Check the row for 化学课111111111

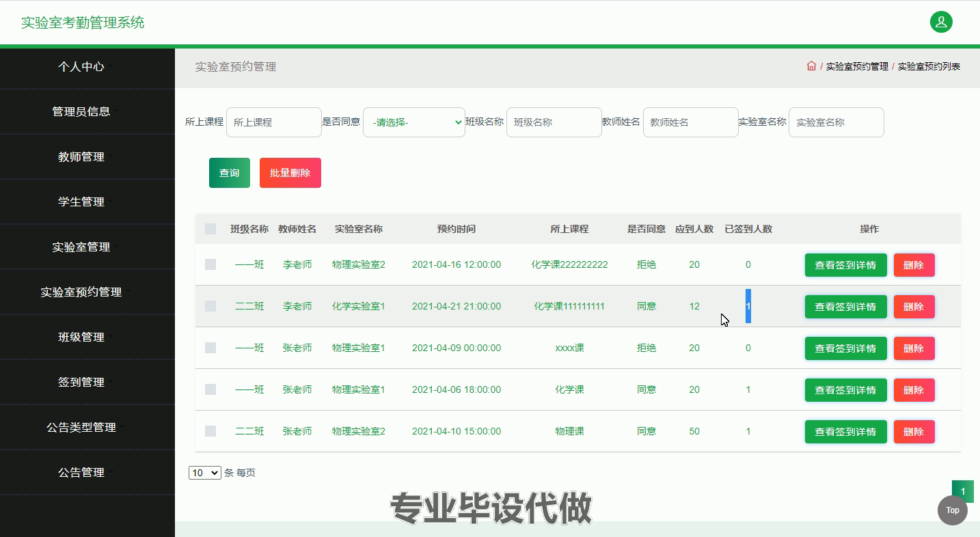210,306
